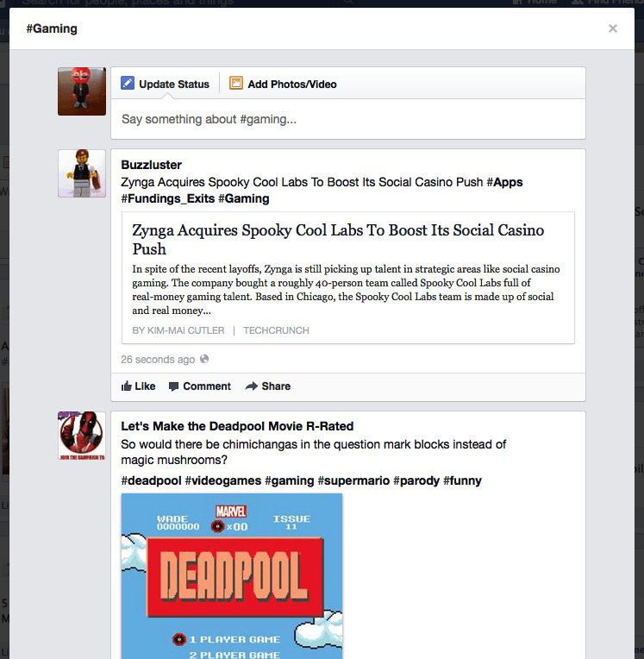Image resolution: width=644 pixels, height=659 pixels.
Task: Follow the #Fundings_Exits hashtag link
Action: click(x=167, y=198)
